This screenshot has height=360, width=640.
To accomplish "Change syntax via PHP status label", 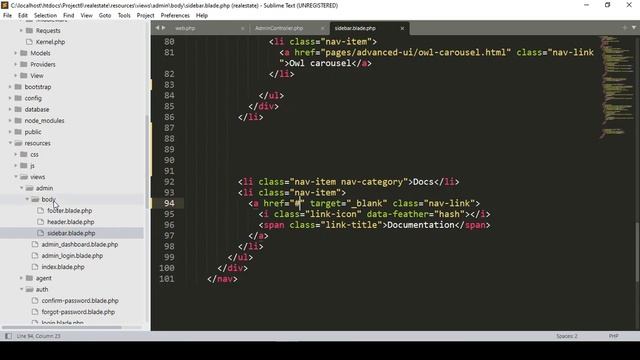I will click(x=613, y=336).
